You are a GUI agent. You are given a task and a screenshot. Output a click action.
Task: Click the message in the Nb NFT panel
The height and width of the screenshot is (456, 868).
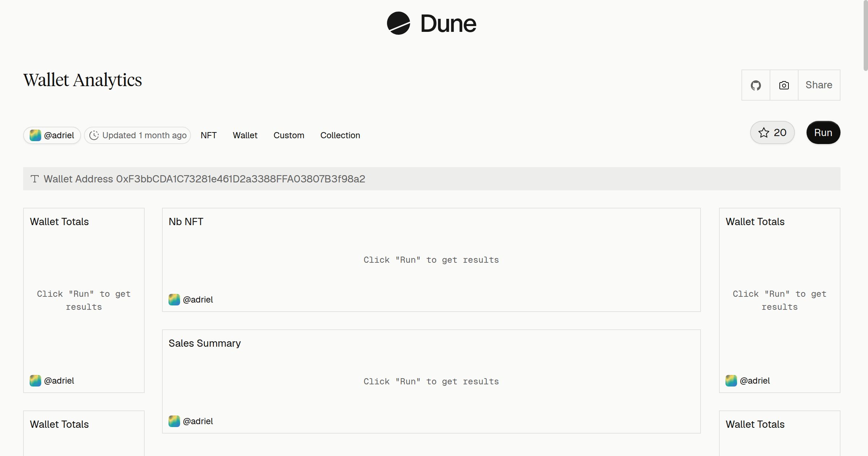[x=431, y=260]
